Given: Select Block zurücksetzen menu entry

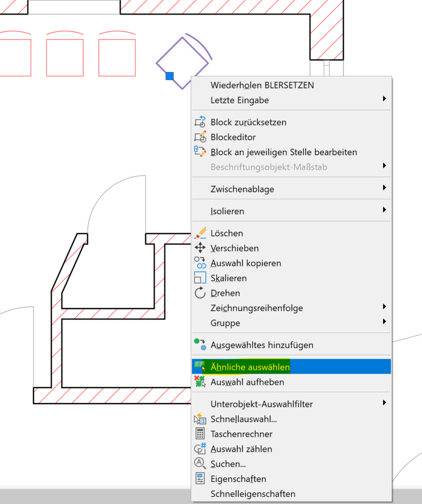Looking at the screenshot, I should coord(292,122).
